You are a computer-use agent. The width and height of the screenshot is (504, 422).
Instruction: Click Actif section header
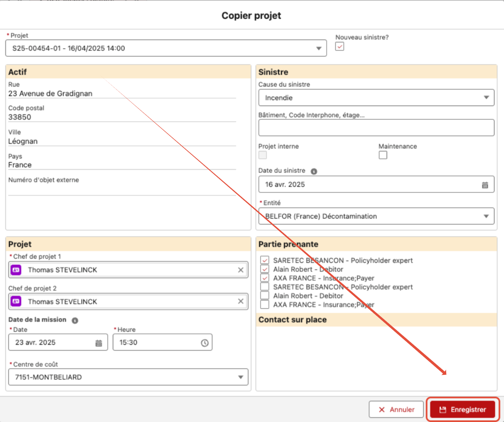128,72
